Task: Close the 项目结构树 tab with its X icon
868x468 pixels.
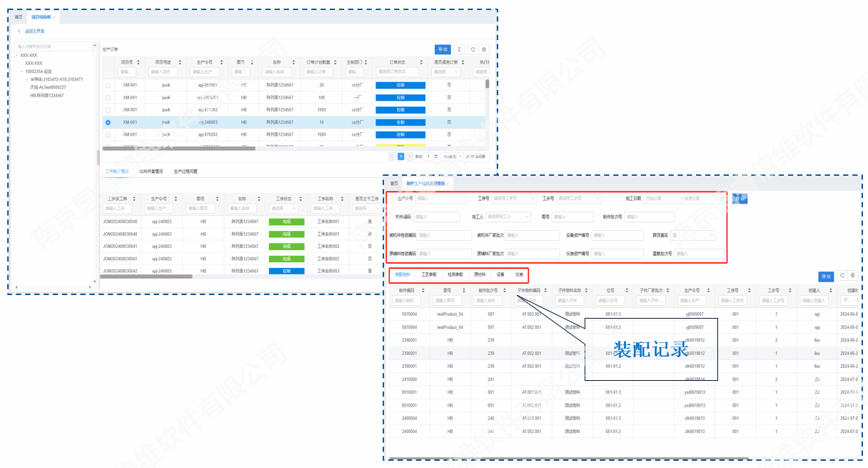Action: (54, 16)
